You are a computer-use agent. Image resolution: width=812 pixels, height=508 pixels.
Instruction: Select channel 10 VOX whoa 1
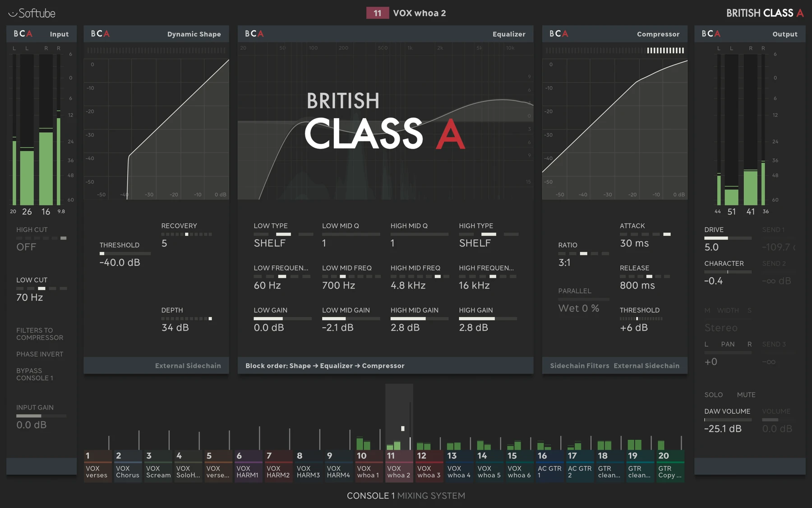click(x=369, y=466)
